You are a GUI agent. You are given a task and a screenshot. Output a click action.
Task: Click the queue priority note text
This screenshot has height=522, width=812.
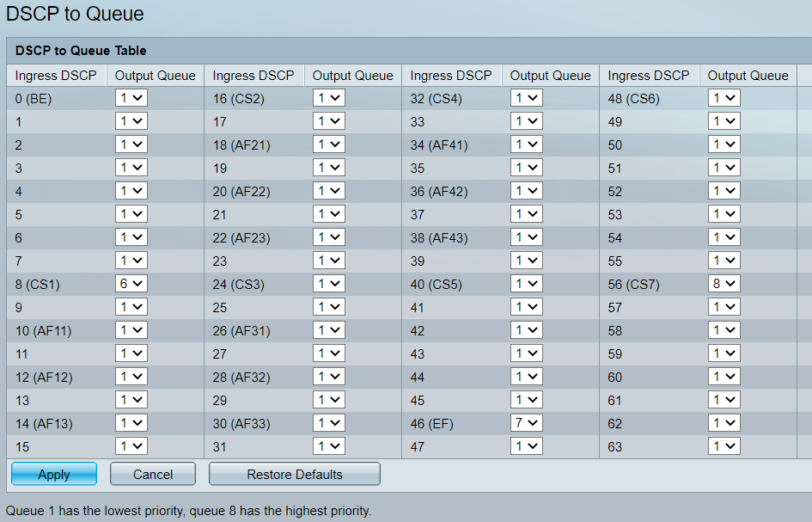click(x=188, y=511)
